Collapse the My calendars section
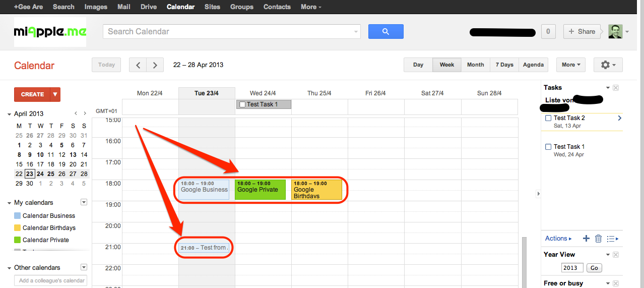Image resolution: width=644 pixels, height=288 pixels. click(x=10, y=203)
